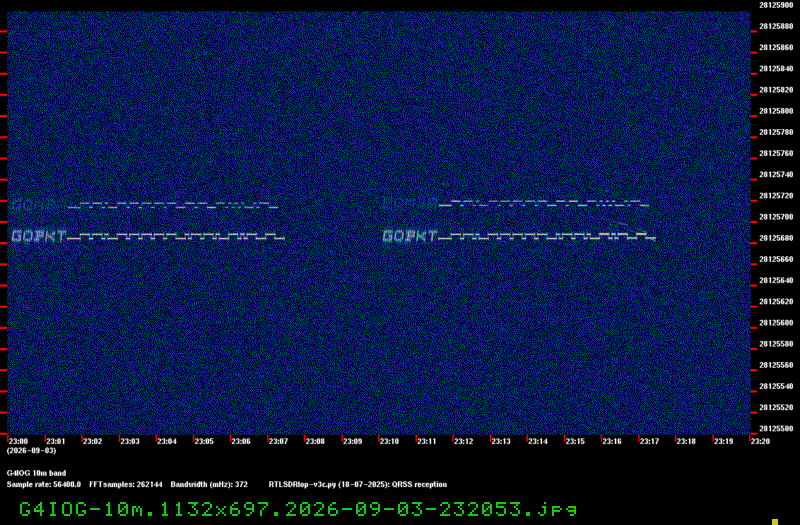Image resolution: width=800 pixels, height=525 pixels.
Task: Click the 23:05 time axis label
Action: (204, 441)
